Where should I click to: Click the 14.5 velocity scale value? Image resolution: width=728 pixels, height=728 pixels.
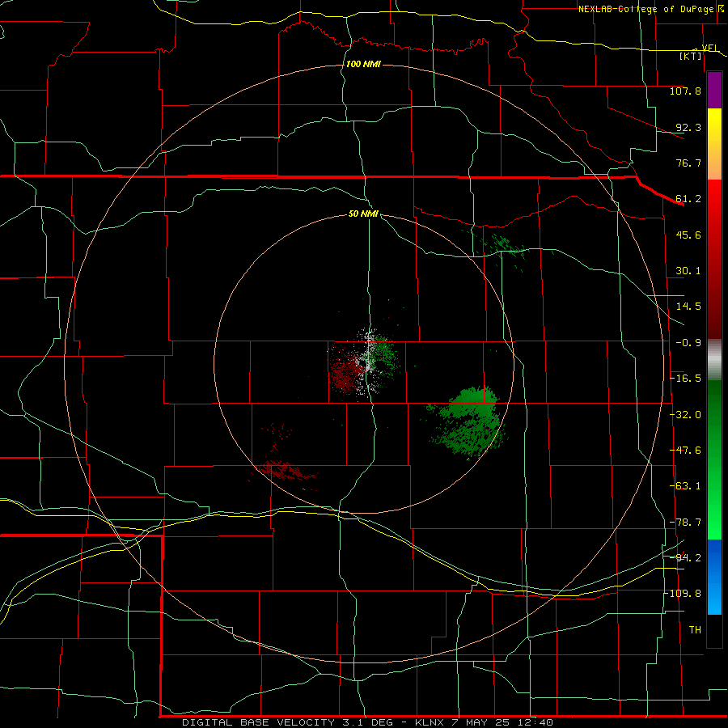(688, 307)
